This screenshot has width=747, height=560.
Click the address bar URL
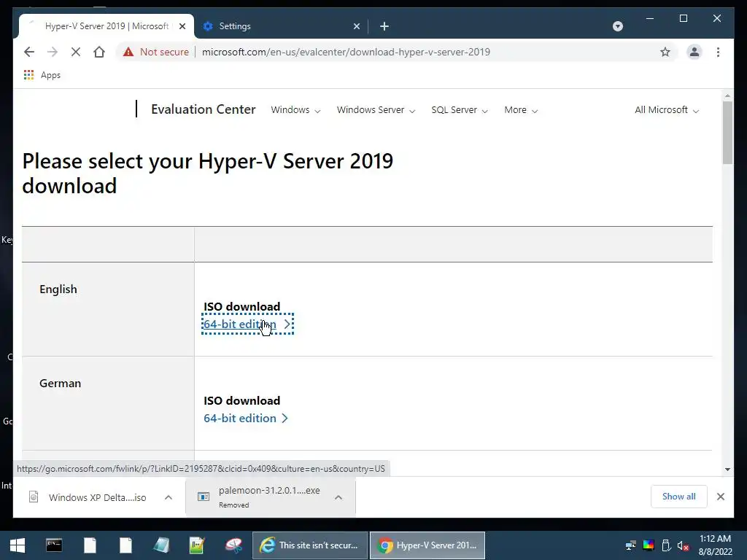[346, 52]
